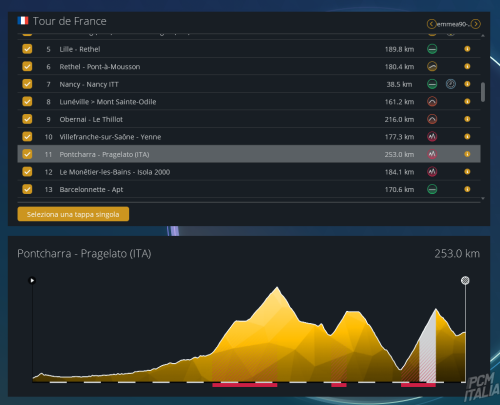Select stage row Obernai - Le Thillot
Viewport: 500px width, 405px height.
(x=249, y=119)
